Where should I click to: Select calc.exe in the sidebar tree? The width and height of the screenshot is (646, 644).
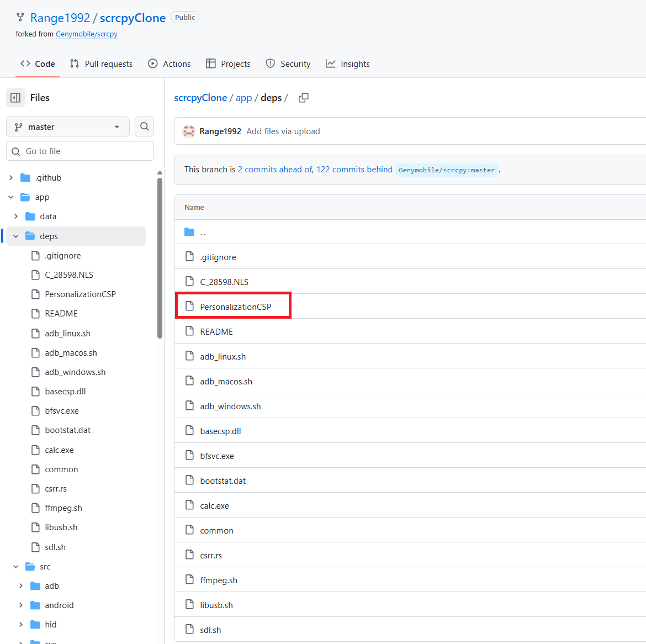tap(59, 450)
